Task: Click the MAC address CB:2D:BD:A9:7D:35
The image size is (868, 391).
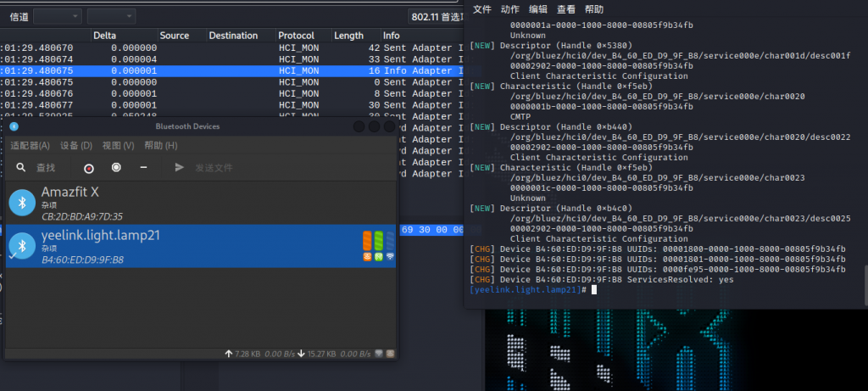Action: click(82, 216)
